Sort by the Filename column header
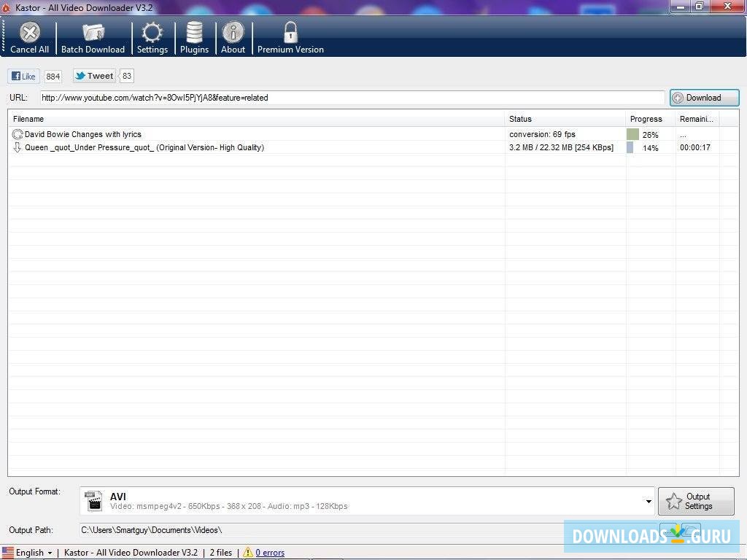This screenshot has width=747, height=560. [x=28, y=119]
